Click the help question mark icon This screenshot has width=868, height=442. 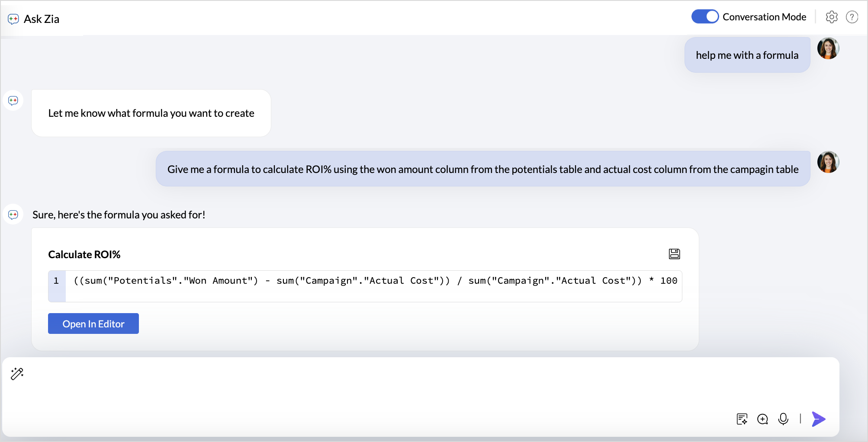click(x=852, y=17)
